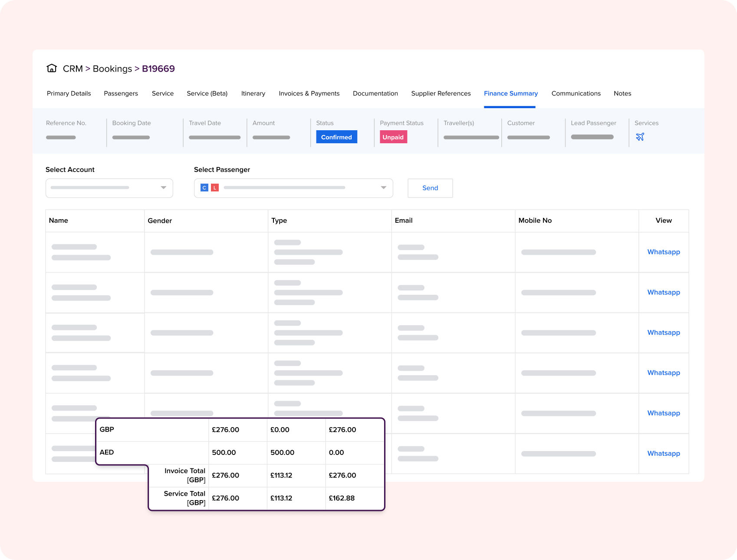Switch to the Documentation tab

tap(375, 93)
